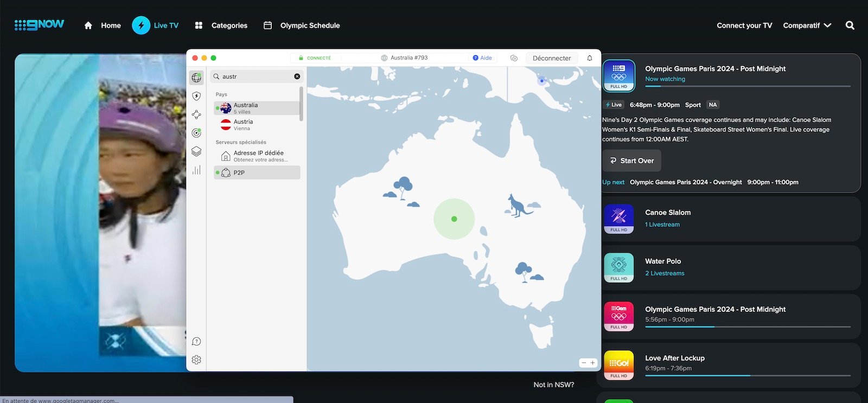Click Canoe Slalom 1 Livestream link
This screenshot has height=403, width=868.
click(662, 225)
